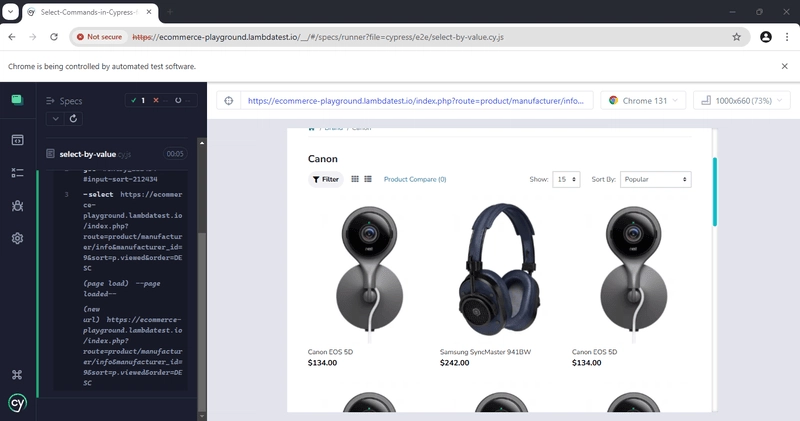This screenshot has width=800, height=421.
Task: Open the Runs icon in Cypress sidebar
Action: pyautogui.click(x=17, y=173)
